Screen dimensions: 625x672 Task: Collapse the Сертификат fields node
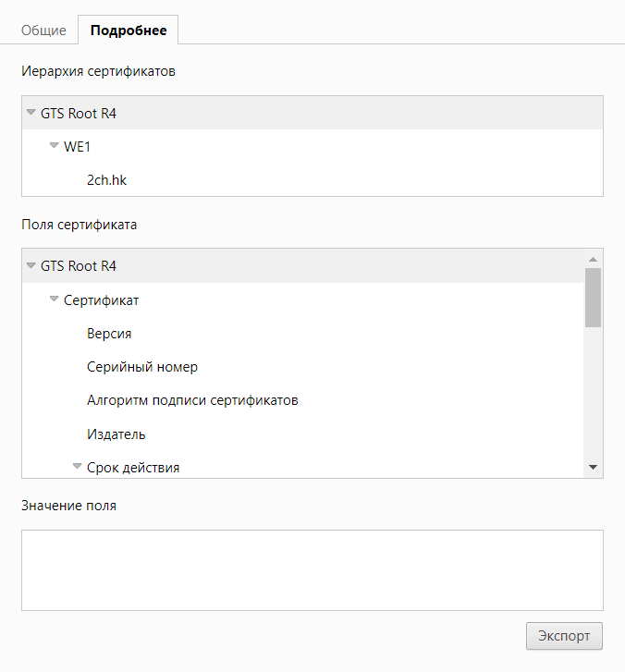[x=54, y=299]
